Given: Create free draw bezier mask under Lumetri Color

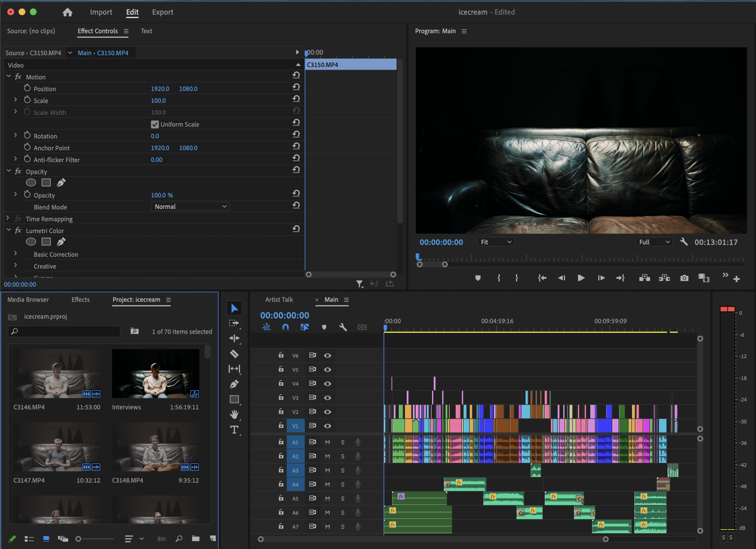Looking at the screenshot, I should [61, 241].
